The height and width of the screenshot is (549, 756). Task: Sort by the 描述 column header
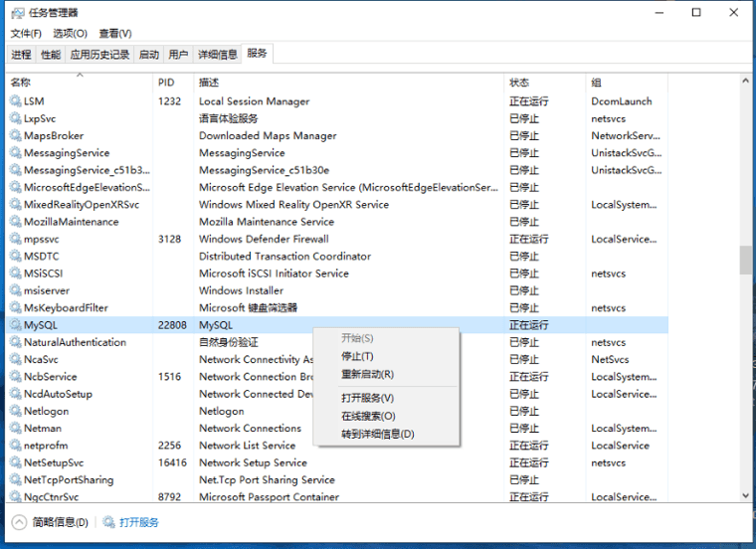click(348, 83)
